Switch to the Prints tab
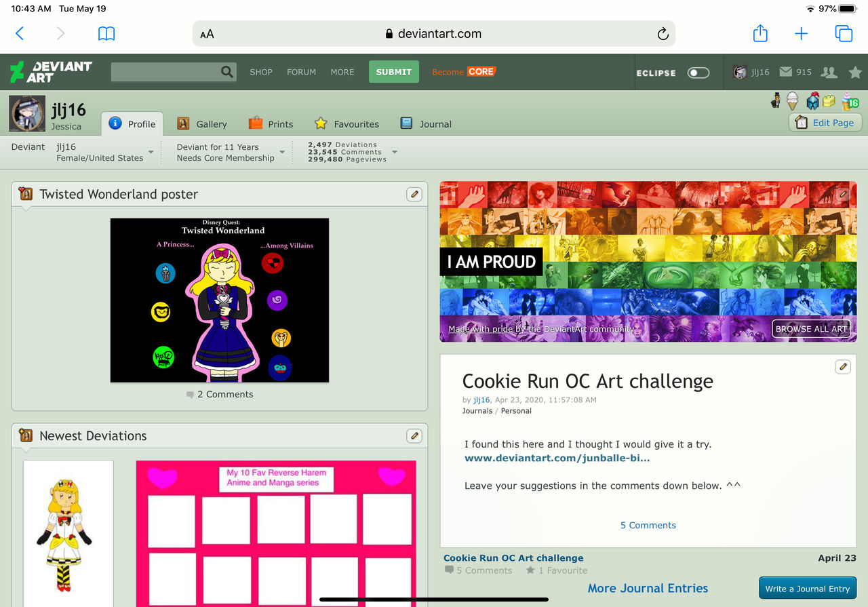 point(271,123)
